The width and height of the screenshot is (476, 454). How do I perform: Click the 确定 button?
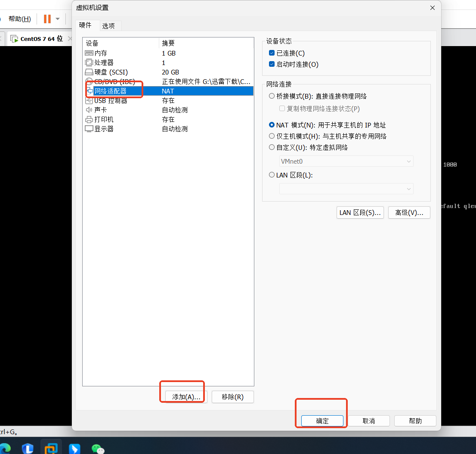(x=322, y=421)
